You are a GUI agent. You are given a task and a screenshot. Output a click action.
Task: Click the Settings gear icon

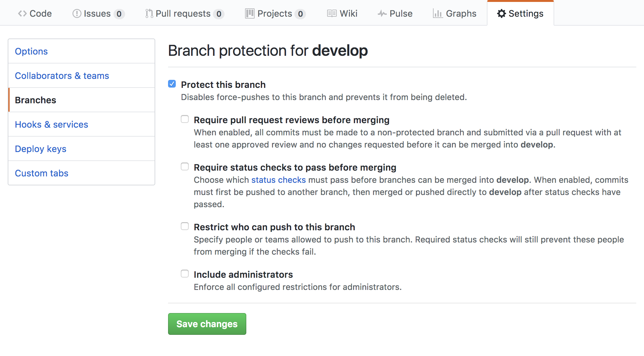501,13
